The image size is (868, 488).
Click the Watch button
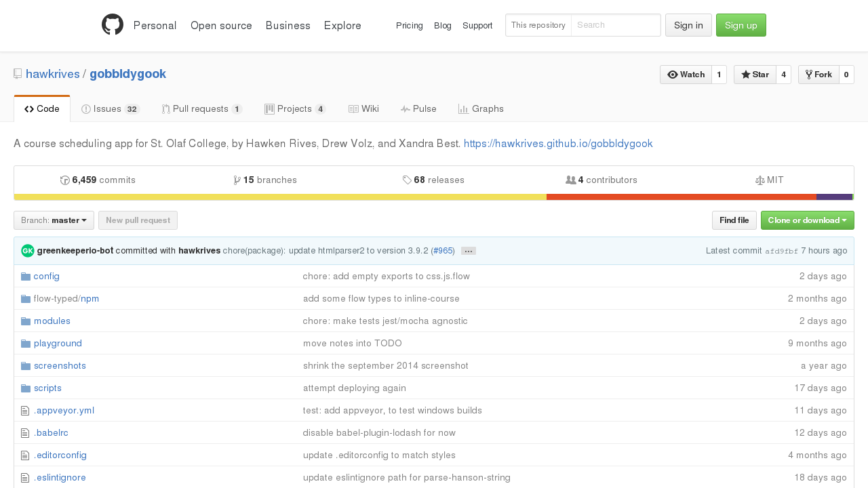[686, 75]
